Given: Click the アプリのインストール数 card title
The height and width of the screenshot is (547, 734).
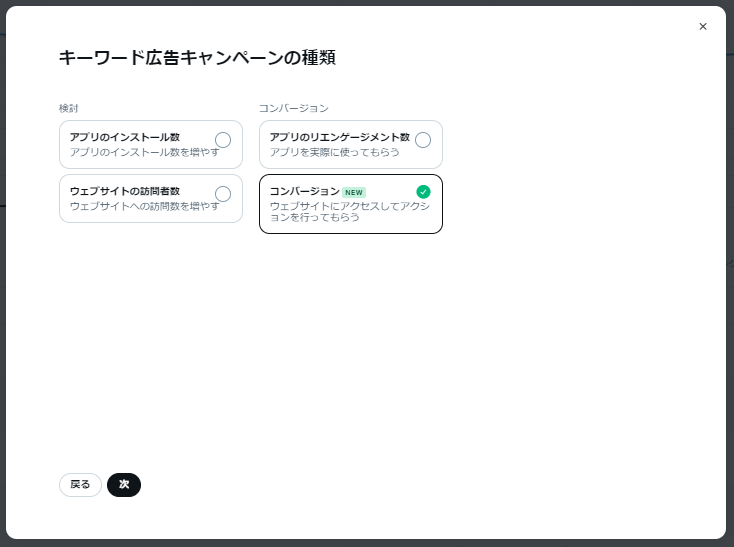Looking at the screenshot, I should tap(125, 137).
